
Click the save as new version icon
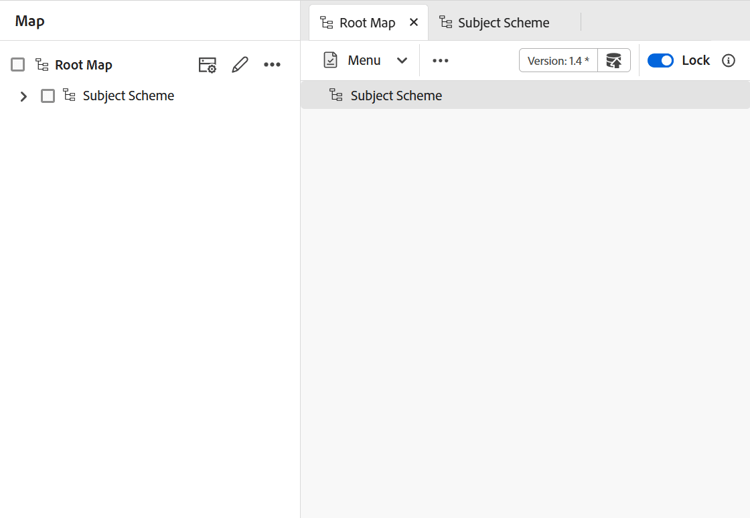point(614,61)
